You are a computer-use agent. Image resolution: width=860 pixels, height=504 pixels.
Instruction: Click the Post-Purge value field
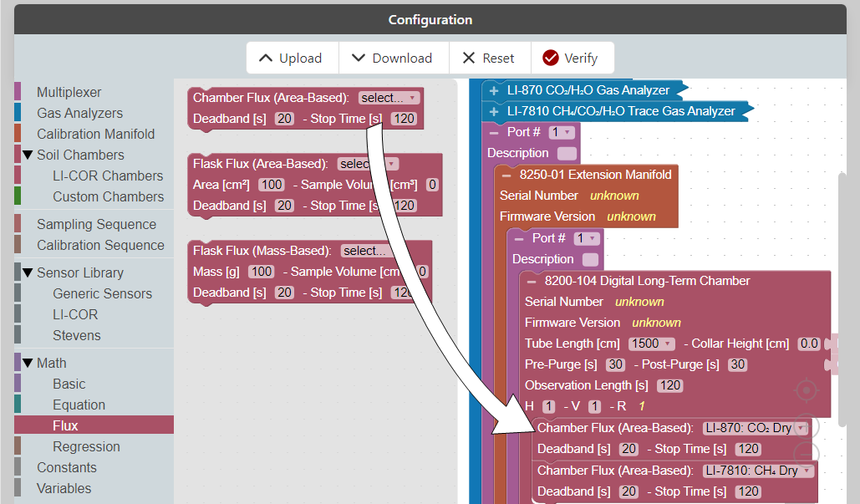coord(738,364)
